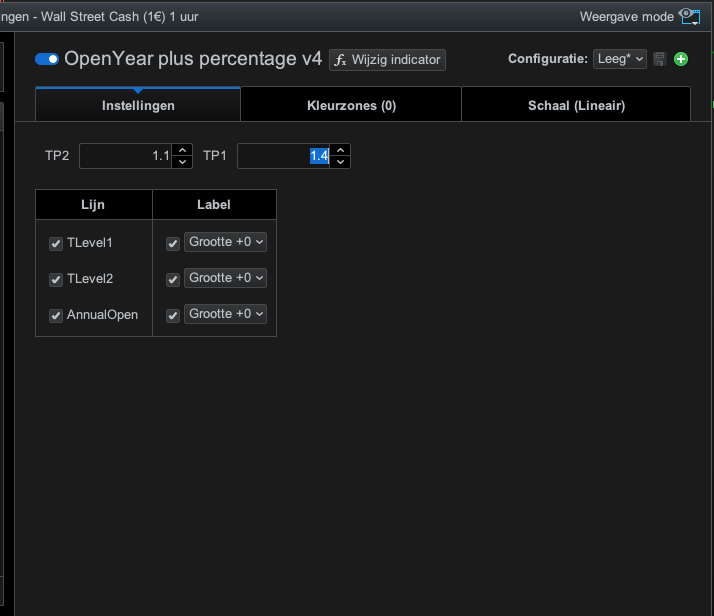This screenshot has width=714, height=616.
Task: Click the save configuration floppy icon
Action: coord(660,60)
